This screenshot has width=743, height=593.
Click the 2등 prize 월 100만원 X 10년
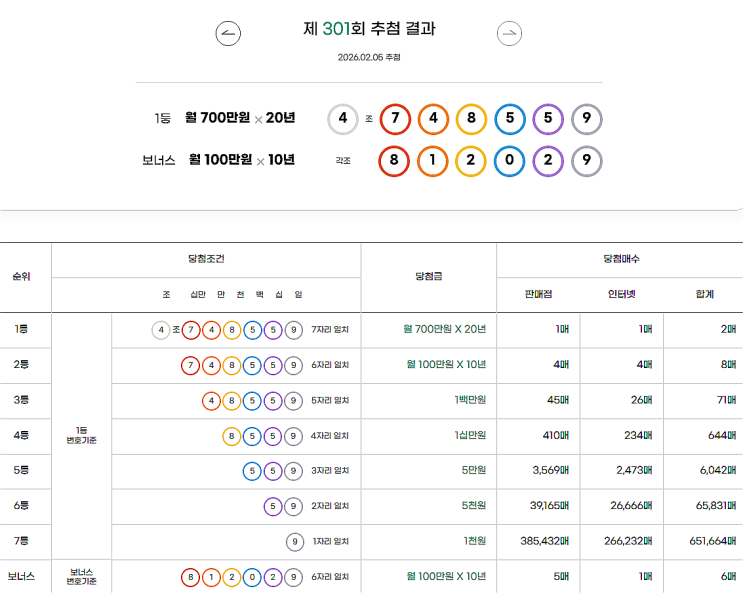(446, 365)
